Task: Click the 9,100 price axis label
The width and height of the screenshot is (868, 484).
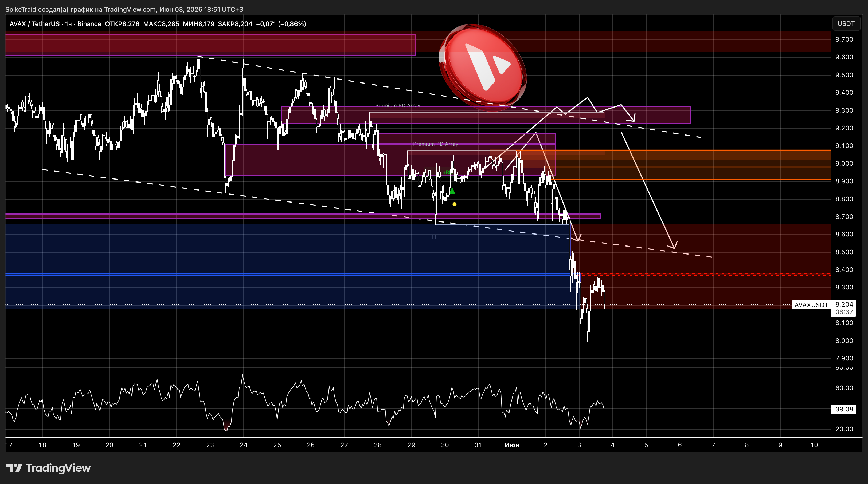Action: pos(844,146)
